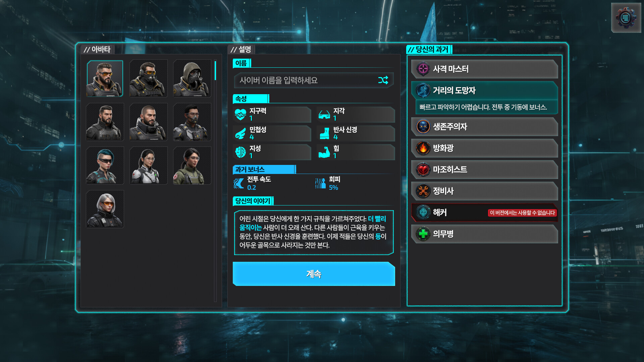This screenshot has height=362, width=644.
Task: Select the 사격 마스터 crosshair background
Action: pos(485,69)
